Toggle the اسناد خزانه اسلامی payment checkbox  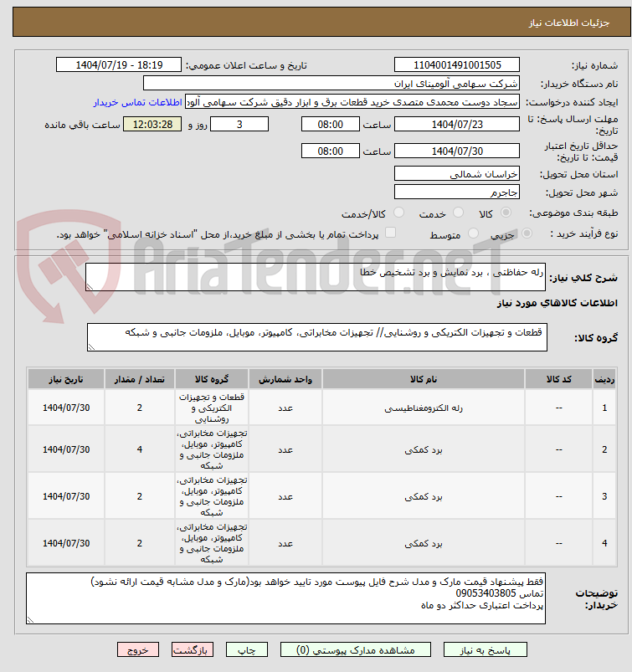(390, 233)
